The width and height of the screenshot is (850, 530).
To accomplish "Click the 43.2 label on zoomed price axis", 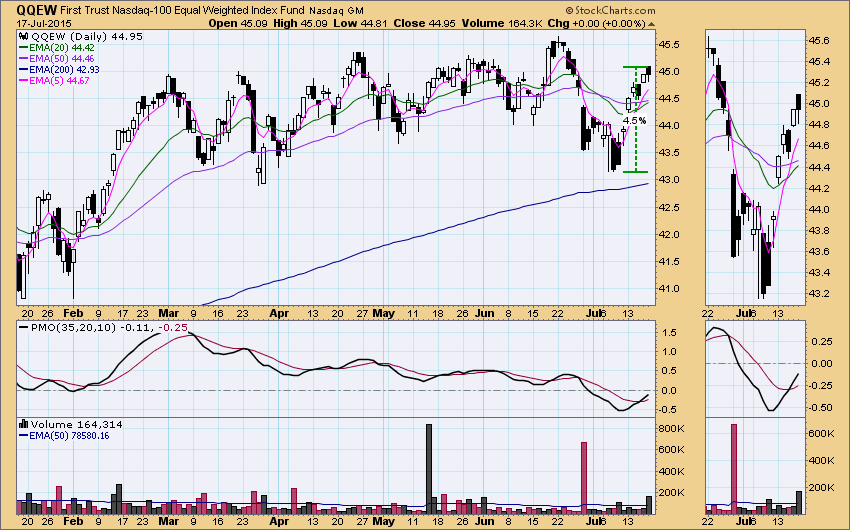I will [819, 294].
